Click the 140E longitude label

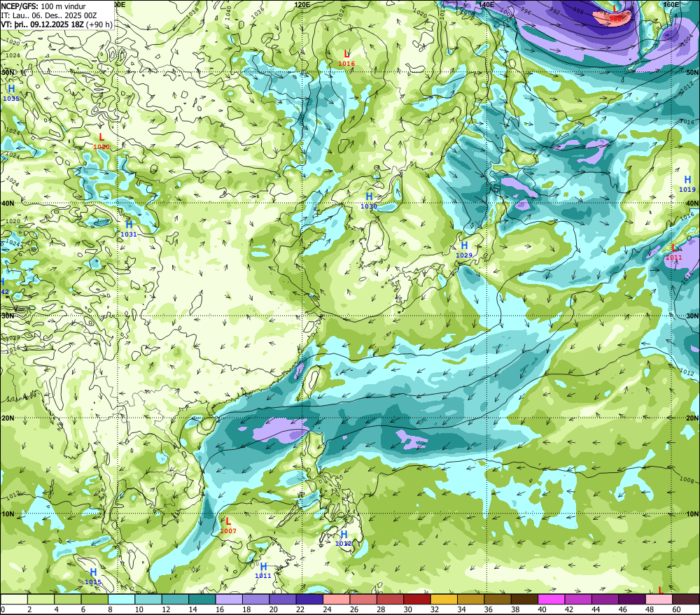[x=486, y=4]
